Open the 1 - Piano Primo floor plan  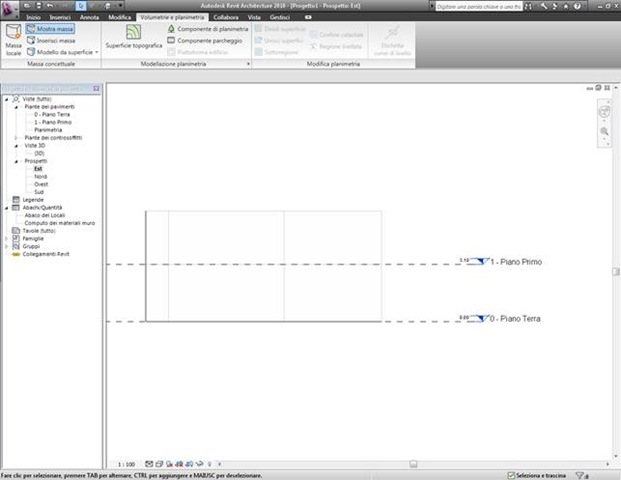(53, 122)
